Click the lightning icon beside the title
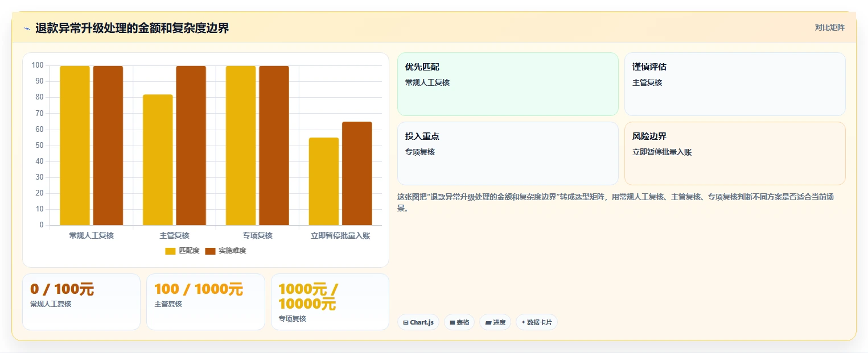This screenshot has width=868, height=353. (x=27, y=28)
